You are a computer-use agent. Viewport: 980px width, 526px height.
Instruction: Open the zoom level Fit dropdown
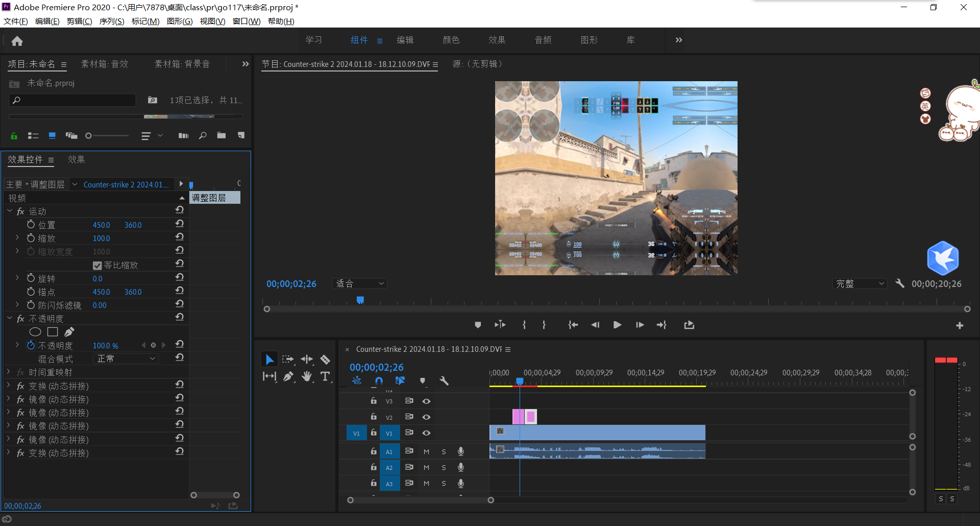(x=359, y=283)
